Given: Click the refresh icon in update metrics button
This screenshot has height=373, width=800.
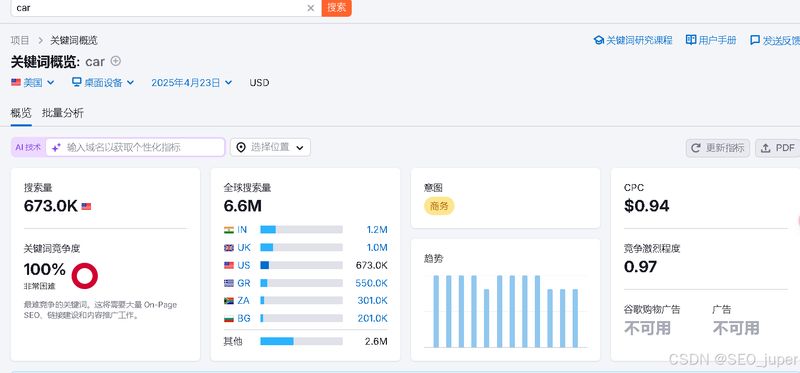Looking at the screenshot, I should pyautogui.click(x=695, y=148).
